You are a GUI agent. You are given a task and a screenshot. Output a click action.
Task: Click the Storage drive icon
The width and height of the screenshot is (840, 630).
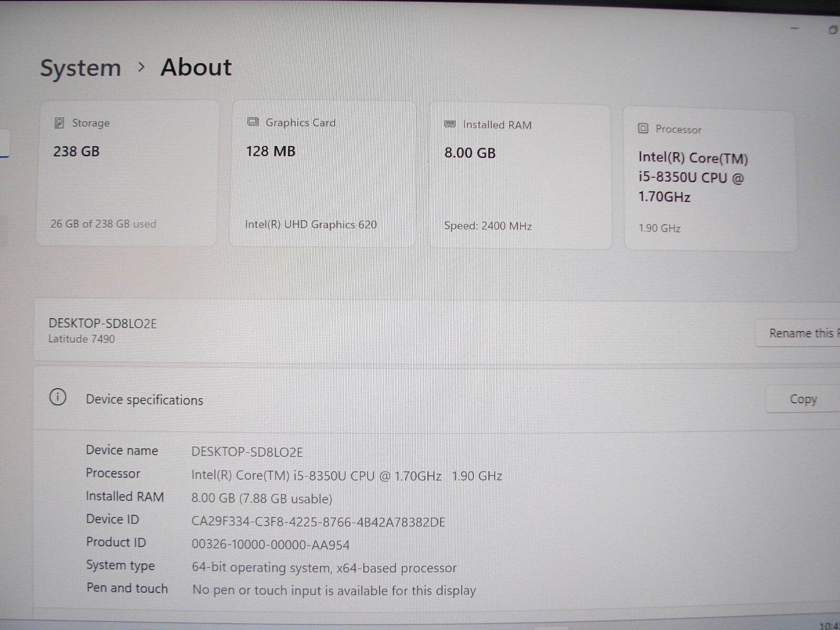click(x=59, y=123)
